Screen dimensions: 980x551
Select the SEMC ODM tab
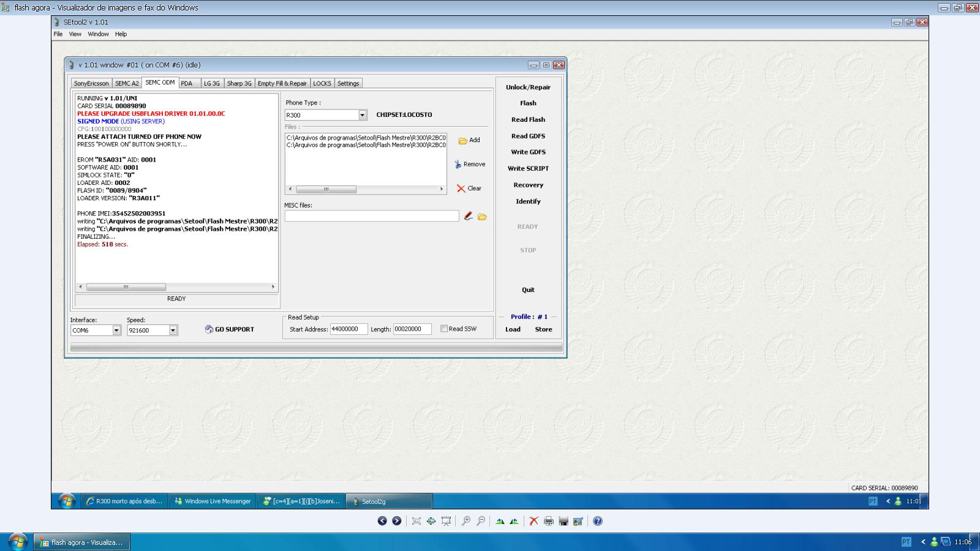(160, 83)
